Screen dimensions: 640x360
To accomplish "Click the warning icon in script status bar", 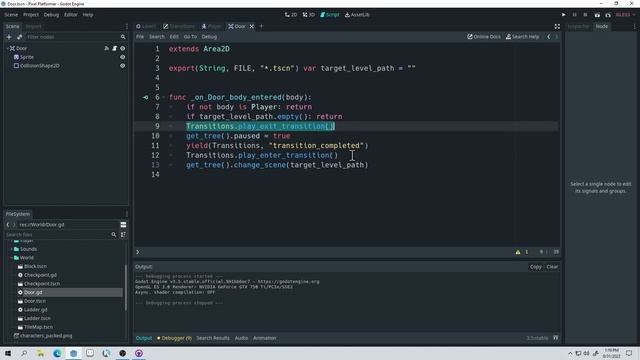I will (518, 252).
